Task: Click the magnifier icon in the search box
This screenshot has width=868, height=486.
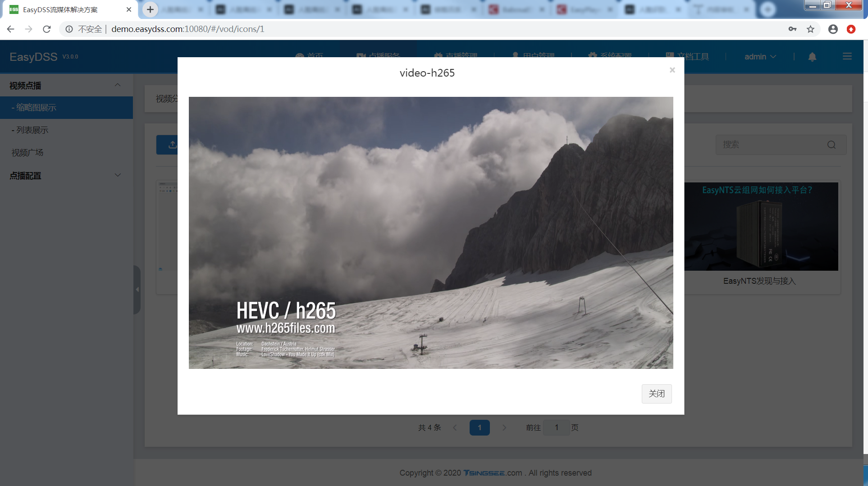Action: (831, 145)
